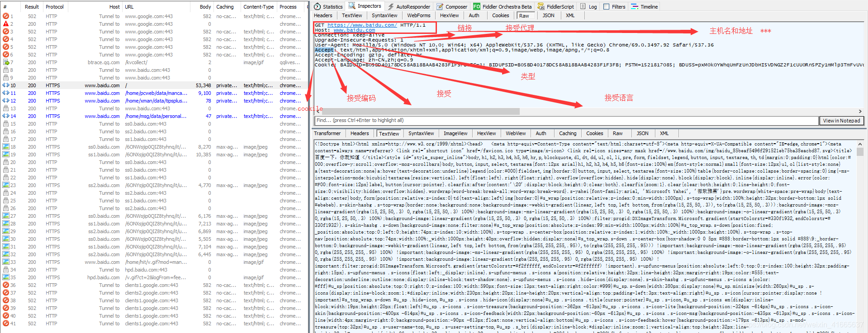Screen dimensions: 868x333
Task: Click up arrow of response vertical scrollbar
Action: [860, 144]
